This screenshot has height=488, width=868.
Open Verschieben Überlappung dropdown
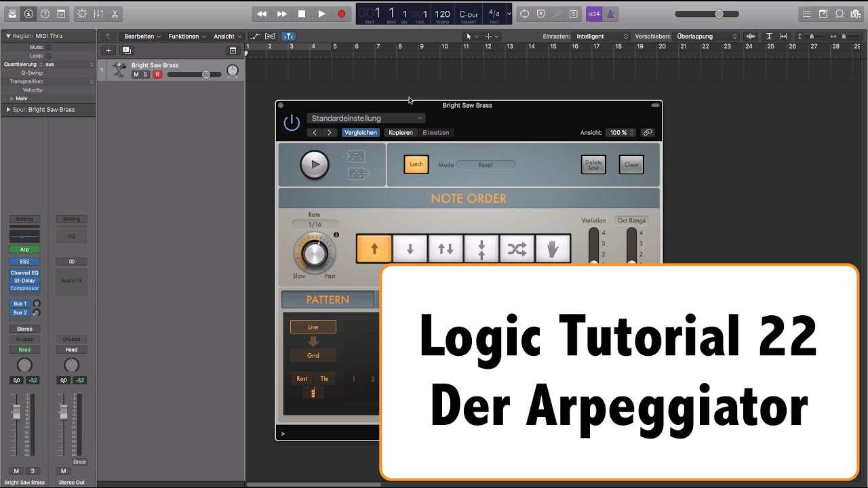coord(707,37)
